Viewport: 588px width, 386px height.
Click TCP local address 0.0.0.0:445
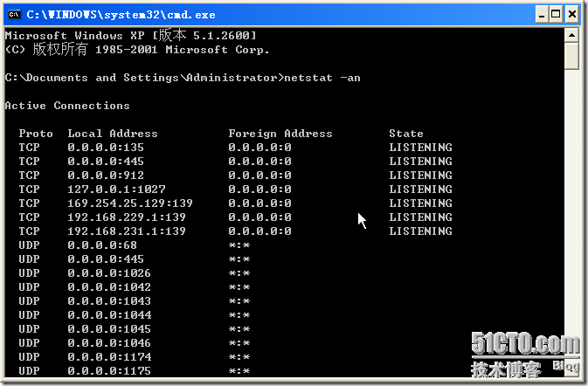click(106, 162)
